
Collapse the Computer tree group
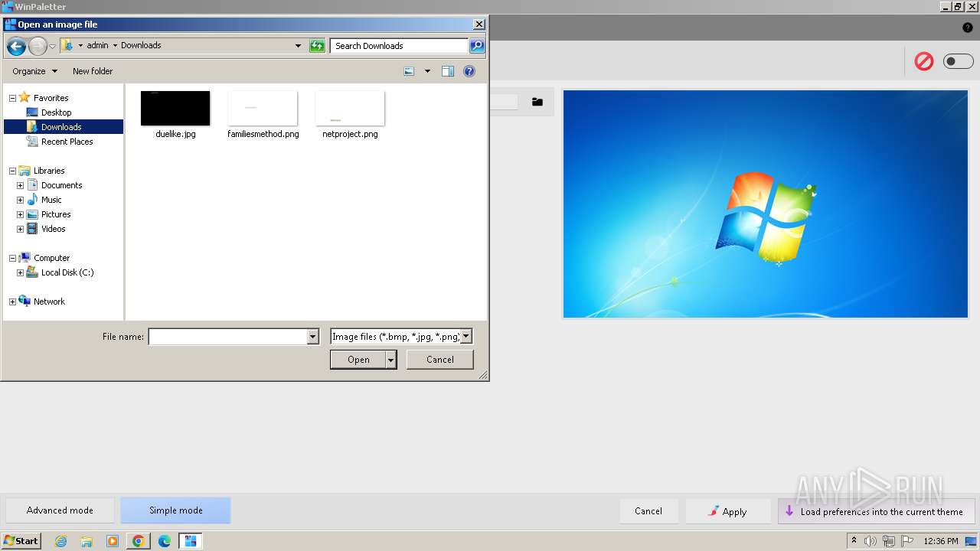(12, 258)
